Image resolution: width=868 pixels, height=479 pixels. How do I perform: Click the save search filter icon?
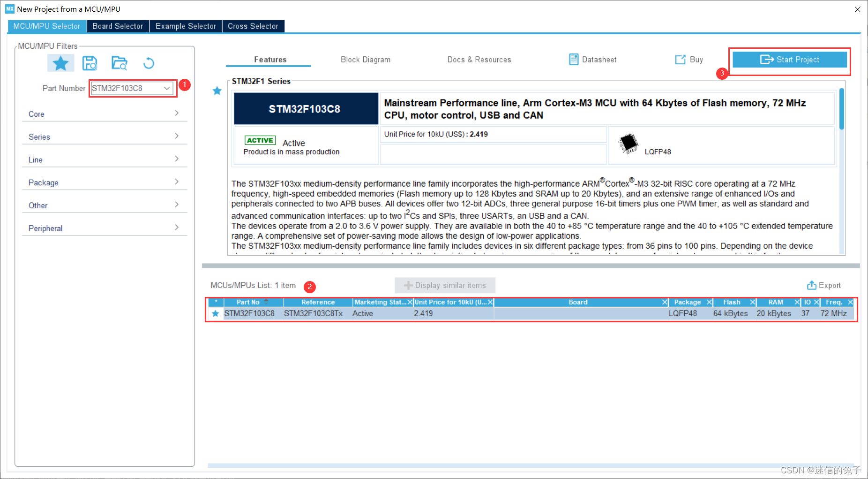pos(90,63)
